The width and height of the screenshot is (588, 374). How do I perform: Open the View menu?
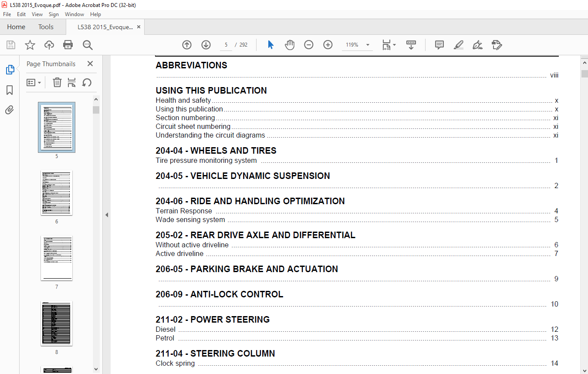point(37,14)
